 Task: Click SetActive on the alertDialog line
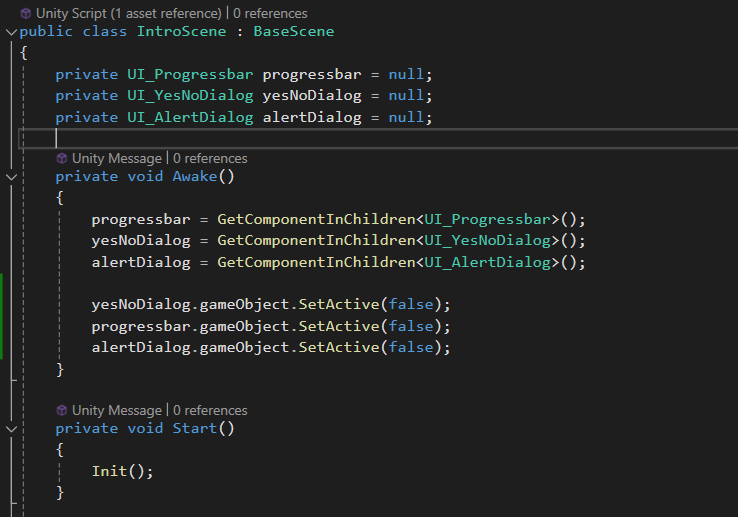click(x=339, y=347)
